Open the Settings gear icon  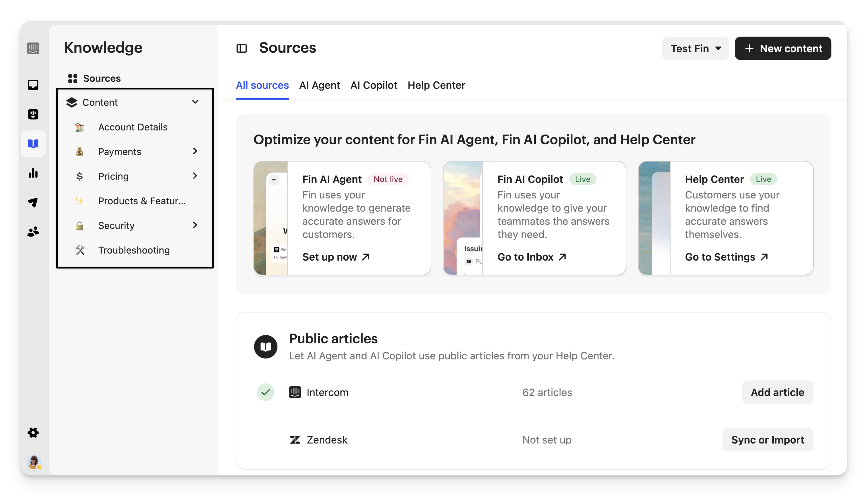(33, 433)
